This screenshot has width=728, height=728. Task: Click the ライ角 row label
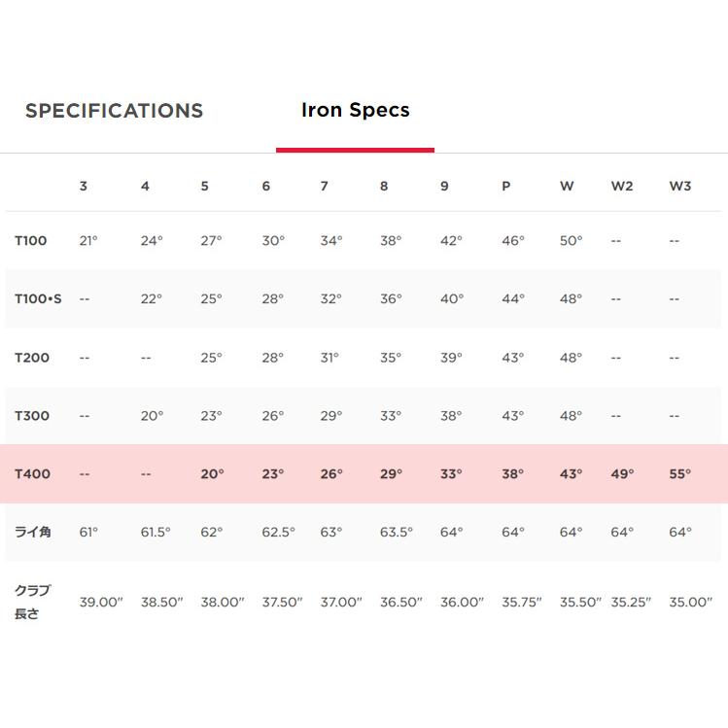[x=31, y=533]
